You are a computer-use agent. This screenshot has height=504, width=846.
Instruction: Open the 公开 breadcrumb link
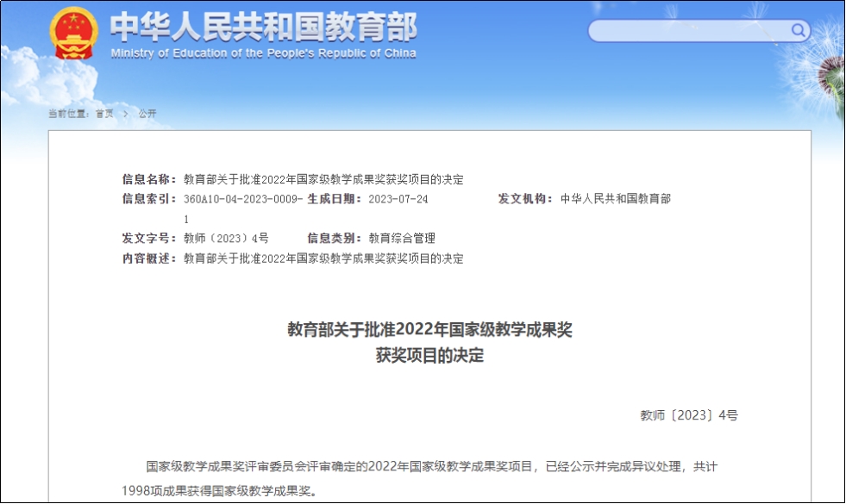coord(147,113)
